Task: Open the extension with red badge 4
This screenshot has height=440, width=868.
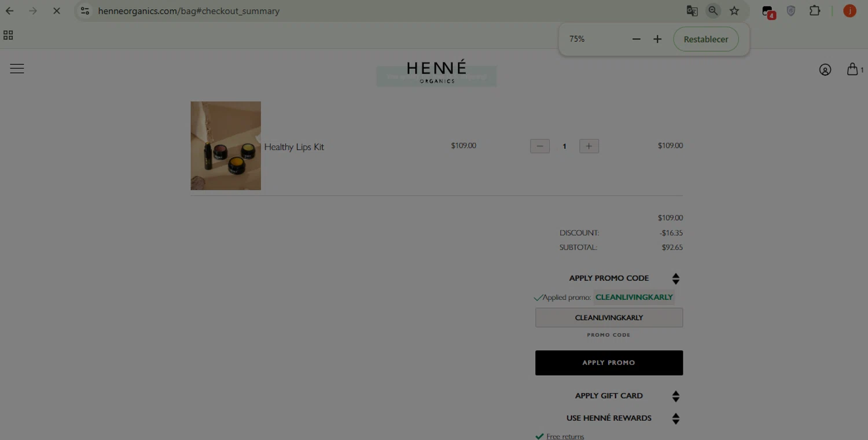Action: point(768,12)
